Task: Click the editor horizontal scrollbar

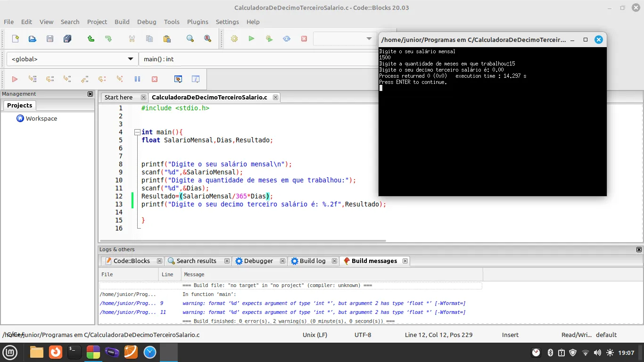Action: tap(243, 241)
